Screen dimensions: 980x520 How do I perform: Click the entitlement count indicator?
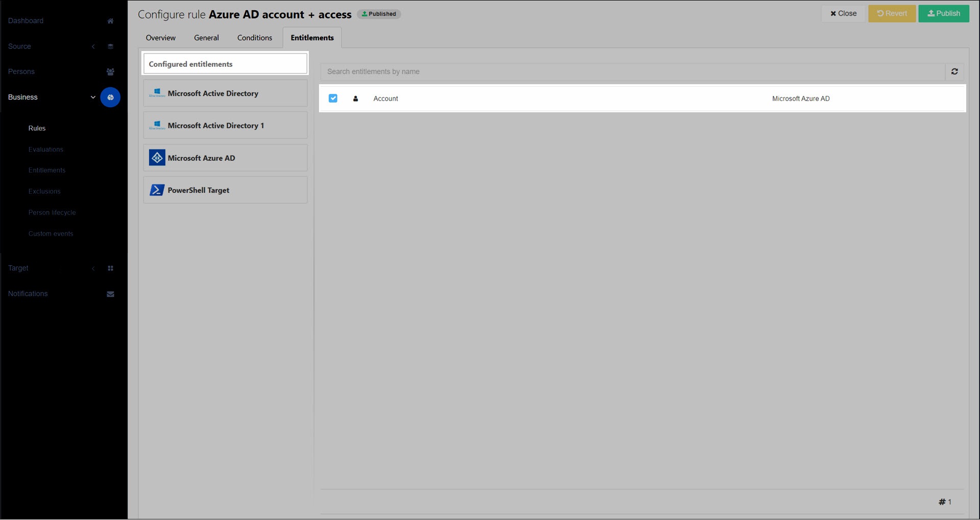[945, 502]
